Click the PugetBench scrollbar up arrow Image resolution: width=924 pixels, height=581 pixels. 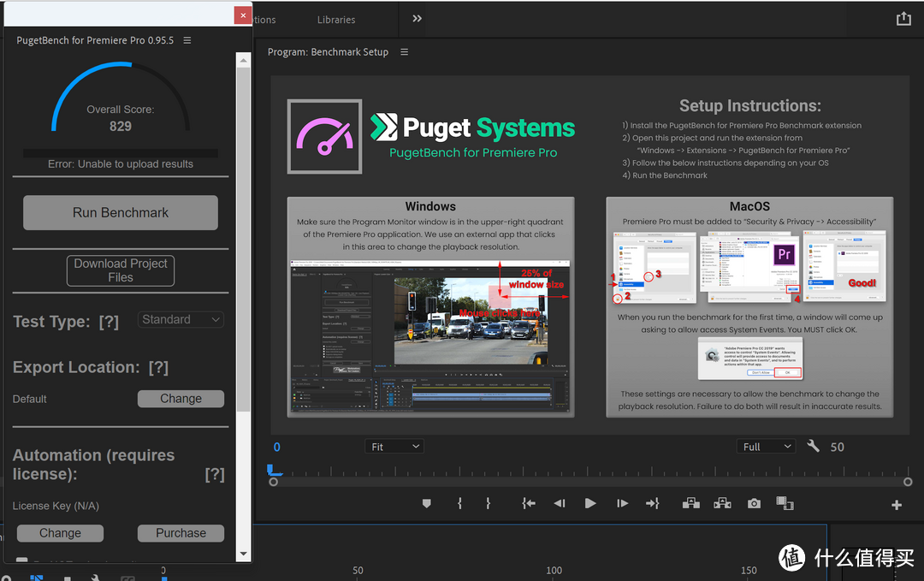tap(243, 60)
